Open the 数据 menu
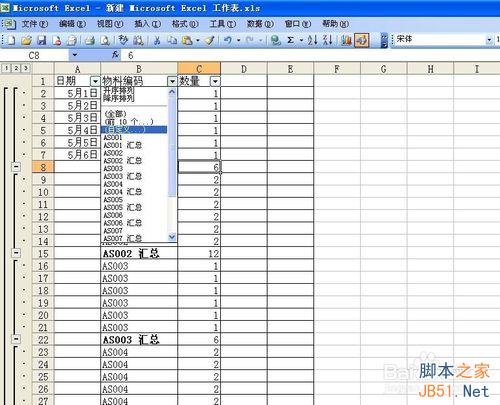This screenshot has height=405, width=500. 260,24
